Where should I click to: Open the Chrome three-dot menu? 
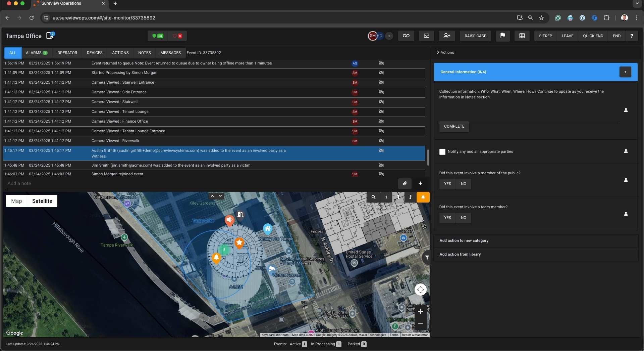[x=636, y=18]
